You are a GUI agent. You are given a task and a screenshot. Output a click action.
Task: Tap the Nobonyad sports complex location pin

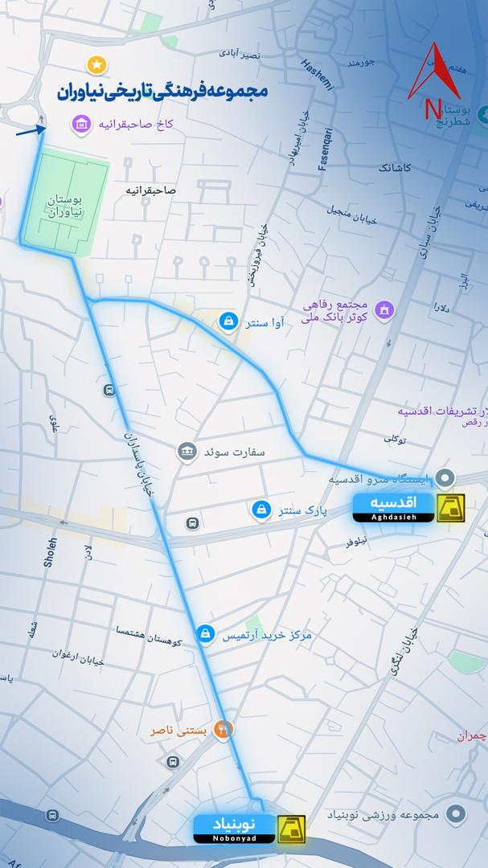pyautogui.click(x=456, y=814)
